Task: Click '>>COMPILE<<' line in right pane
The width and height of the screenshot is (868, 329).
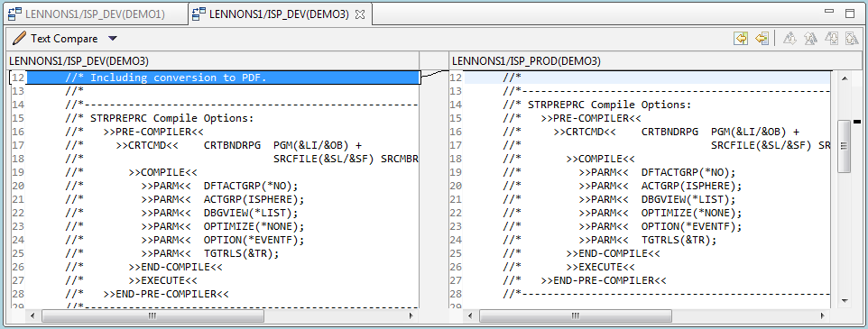Action: pos(600,159)
